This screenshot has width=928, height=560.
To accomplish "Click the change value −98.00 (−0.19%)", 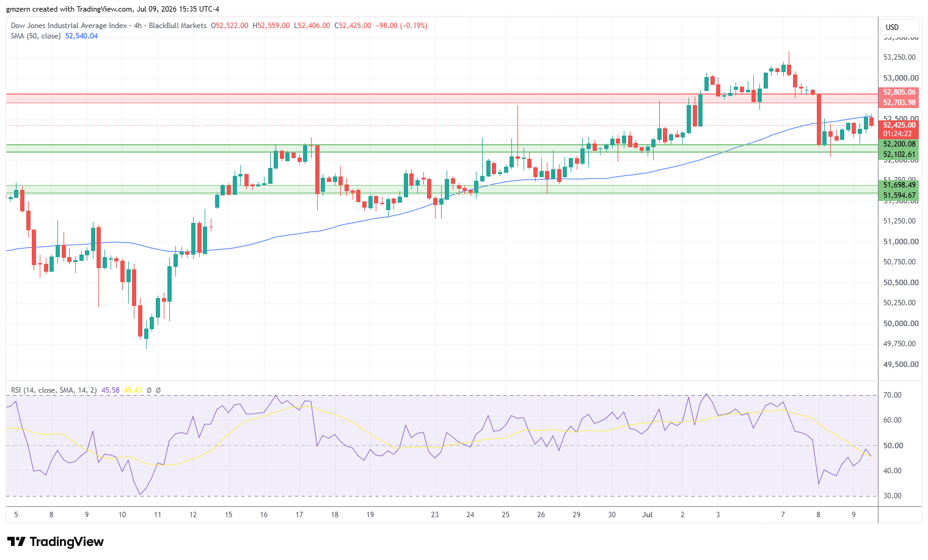I will tap(401, 26).
